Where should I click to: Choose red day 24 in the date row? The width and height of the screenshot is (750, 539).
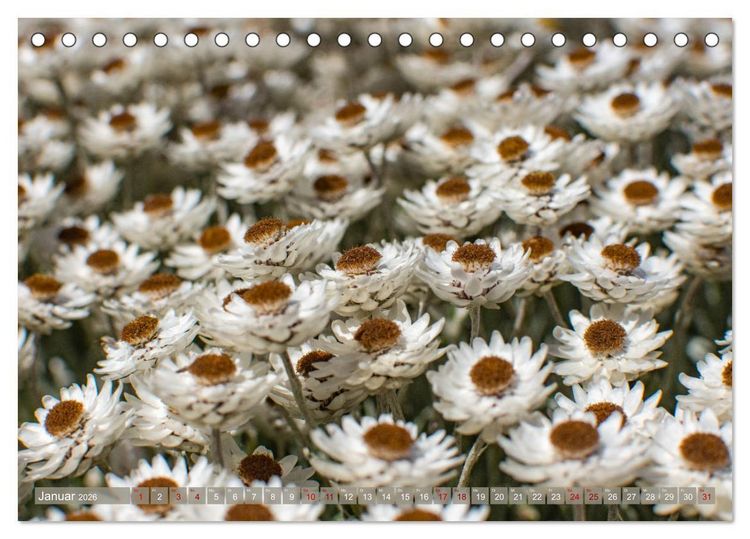pyautogui.click(x=575, y=496)
